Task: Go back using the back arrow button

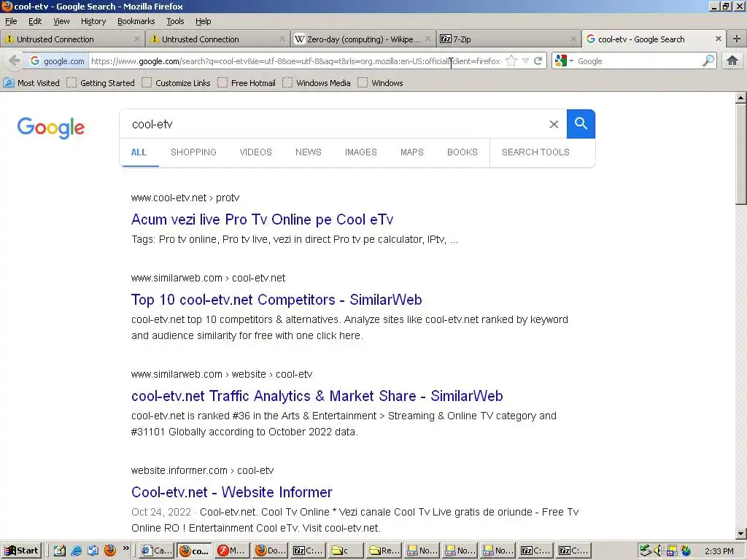Action: tap(15, 61)
